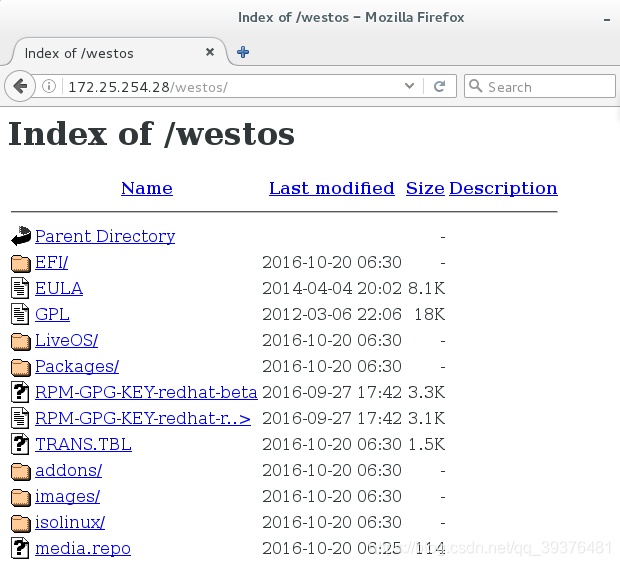This screenshot has width=620, height=566.
Task: Click folder icon next to addons/
Action: click(x=21, y=471)
